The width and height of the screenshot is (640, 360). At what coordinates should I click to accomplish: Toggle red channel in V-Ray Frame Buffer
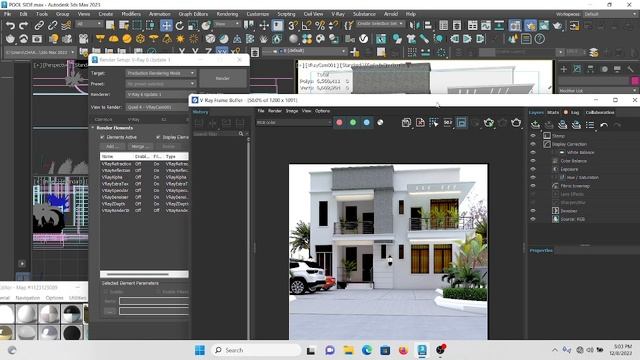pyautogui.click(x=339, y=122)
